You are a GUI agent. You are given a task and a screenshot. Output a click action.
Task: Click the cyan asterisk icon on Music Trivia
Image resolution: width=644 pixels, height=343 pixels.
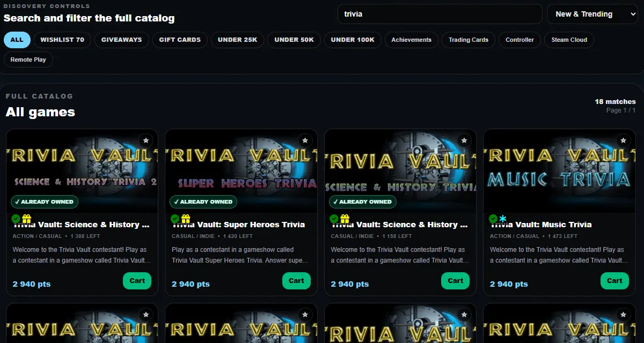click(x=503, y=219)
